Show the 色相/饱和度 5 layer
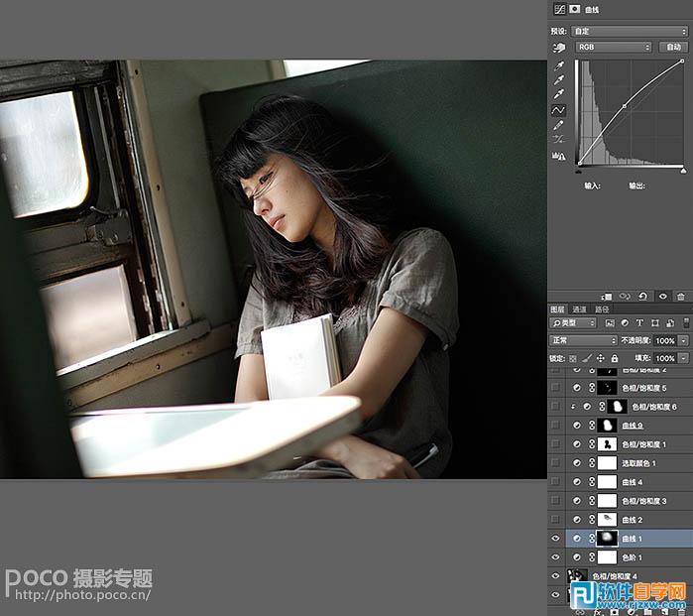This screenshot has height=616, width=693. tap(555, 388)
